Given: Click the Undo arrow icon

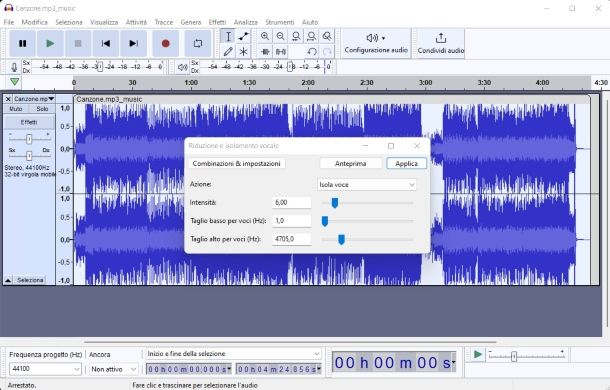Looking at the screenshot, I should (312, 51).
